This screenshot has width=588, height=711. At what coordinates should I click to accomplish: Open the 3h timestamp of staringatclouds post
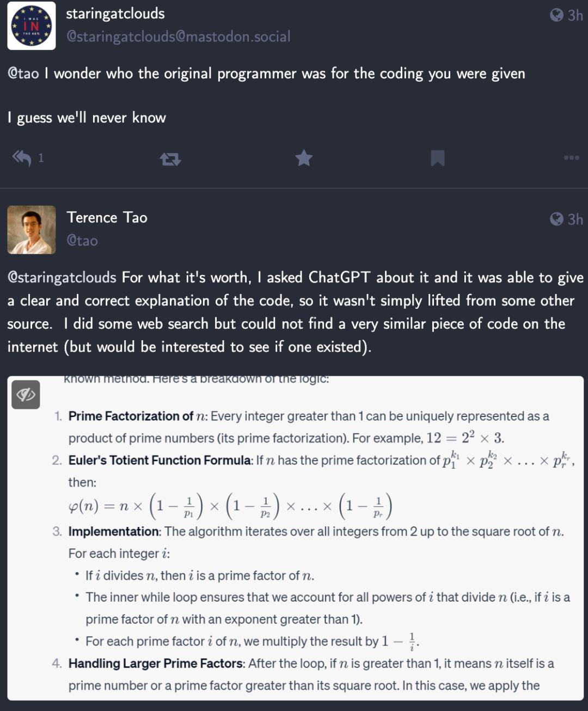tap(575, 15)
